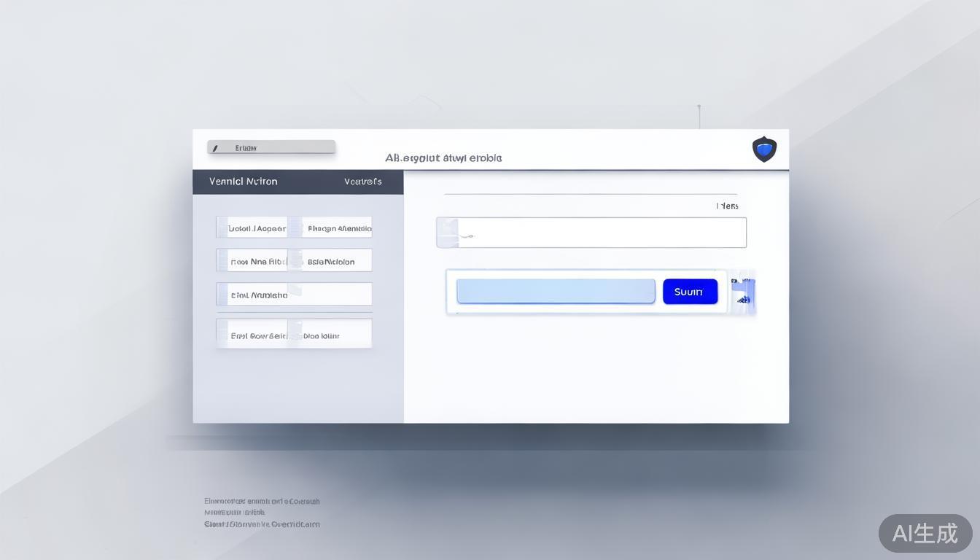Click square handle left of Einl Avtubisho row

coord(222,295)
